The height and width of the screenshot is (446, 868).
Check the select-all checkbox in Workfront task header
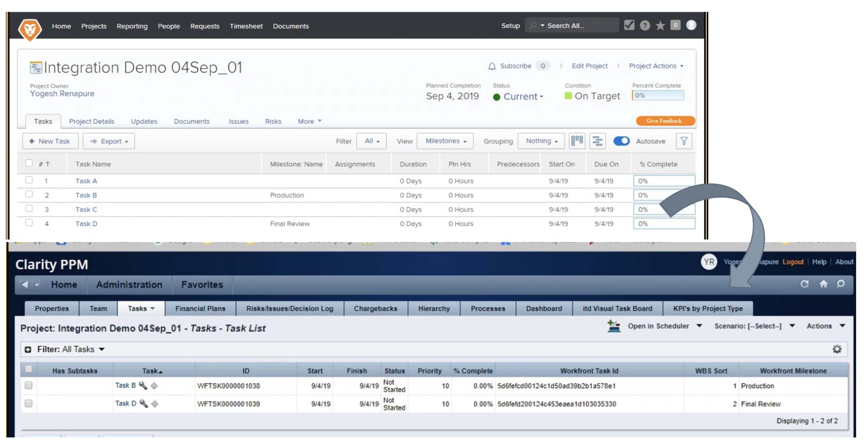[29, 163]
